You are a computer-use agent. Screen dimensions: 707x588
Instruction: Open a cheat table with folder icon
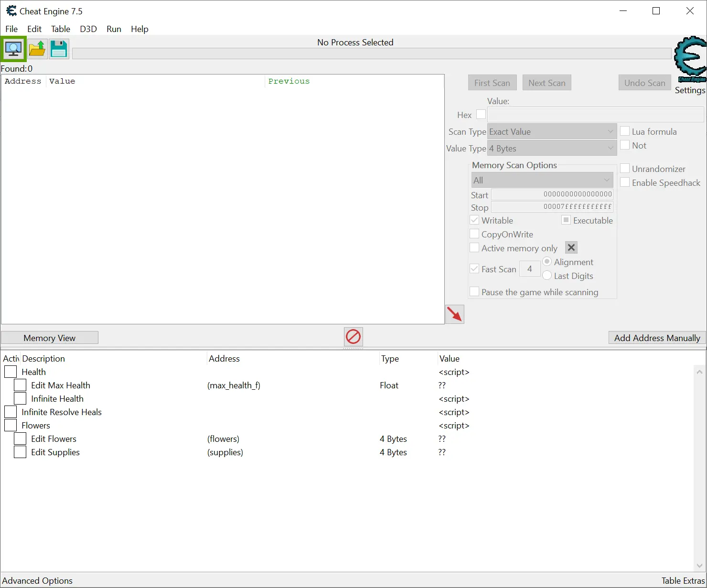pos(37,49)
